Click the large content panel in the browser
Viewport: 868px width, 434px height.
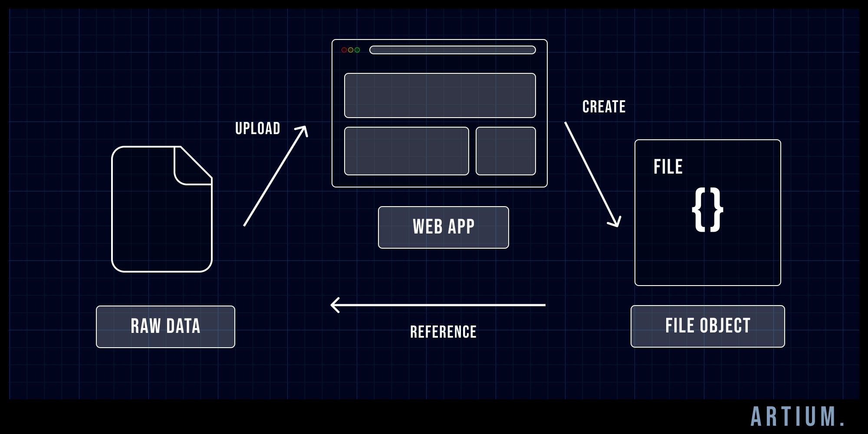pos(439,96)
